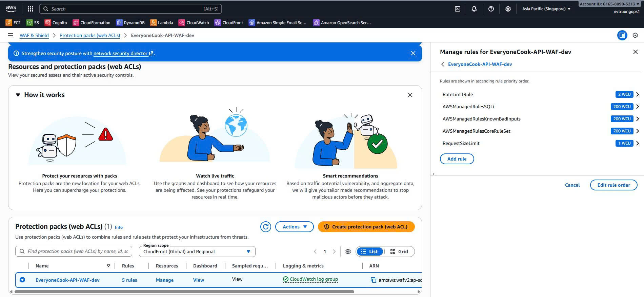
Task: Collapse the How it works section triangle
Action: pos(18,95)
